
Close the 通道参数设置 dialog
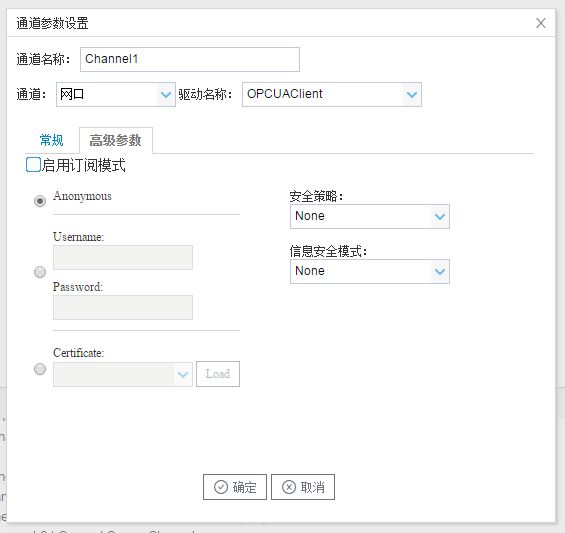coord(540,23)
